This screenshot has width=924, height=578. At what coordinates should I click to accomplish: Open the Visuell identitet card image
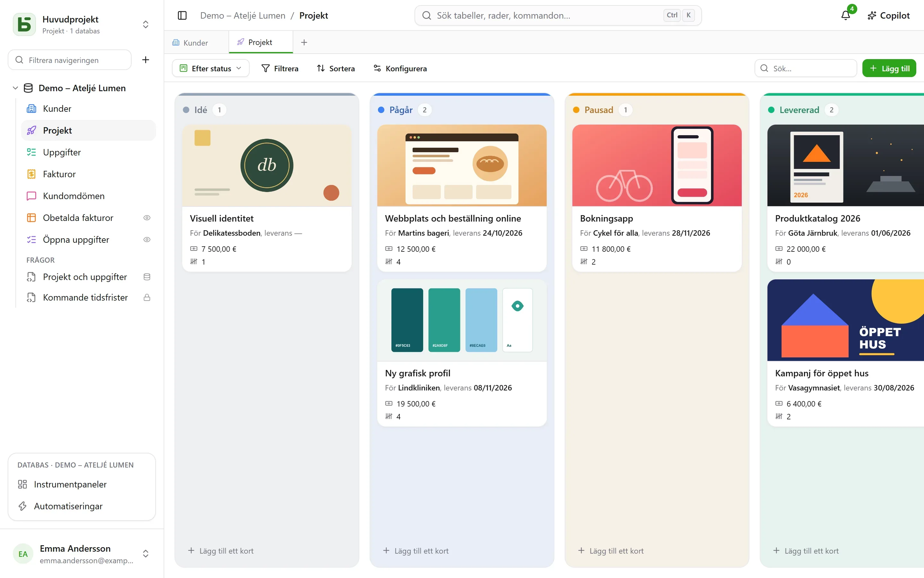click(x=267, y=165)
